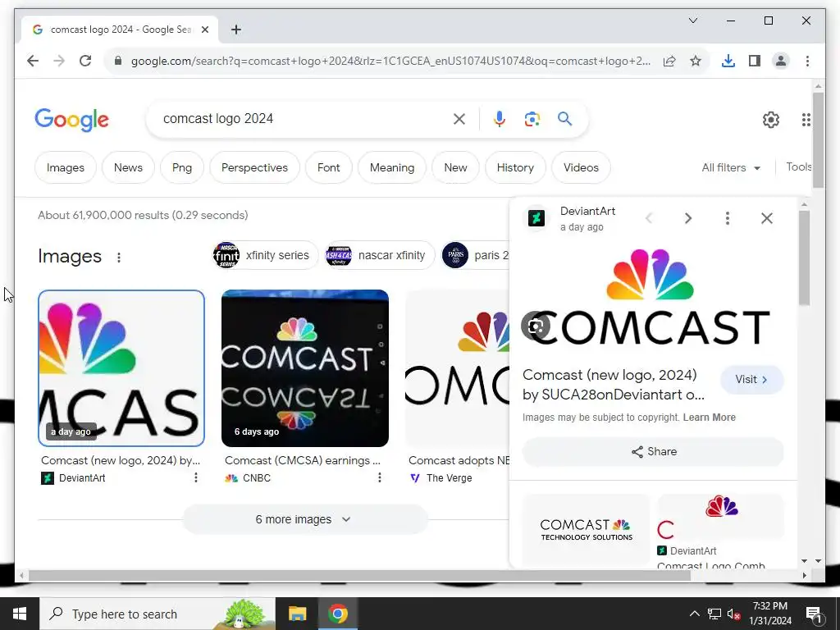The image size is (840, 630).
Task: Select the History filter chip
Action: [x=515, y=167]
